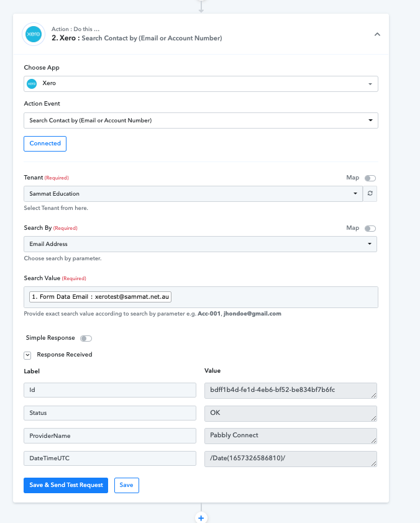The width and height of the screenshot is (420, 523).
Task: Click the Xero logo in step header
Action: pos(34,34)
